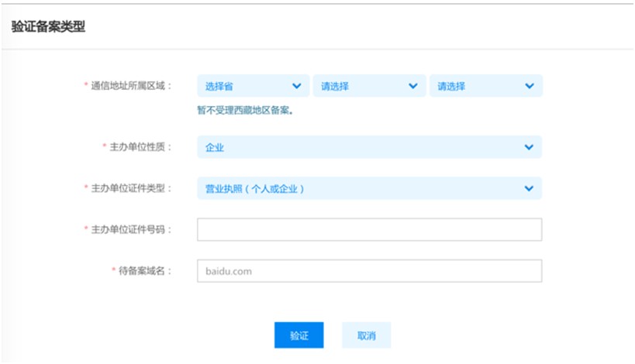Viewport: 635px width, 364px height.
Task: Focus the 主办单位证件号码 input field
Action: click(369, 230)
